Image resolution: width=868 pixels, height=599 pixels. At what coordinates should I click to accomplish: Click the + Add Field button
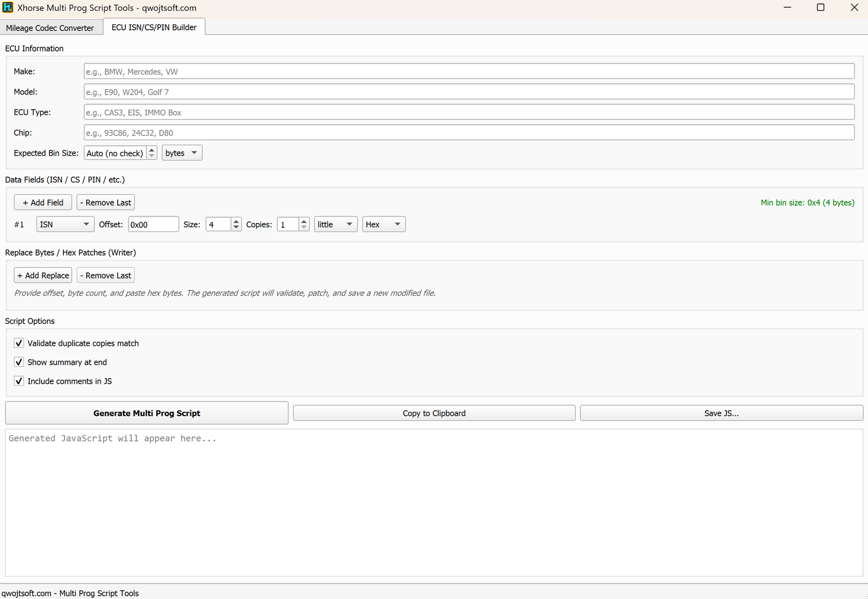click(43, 202)
